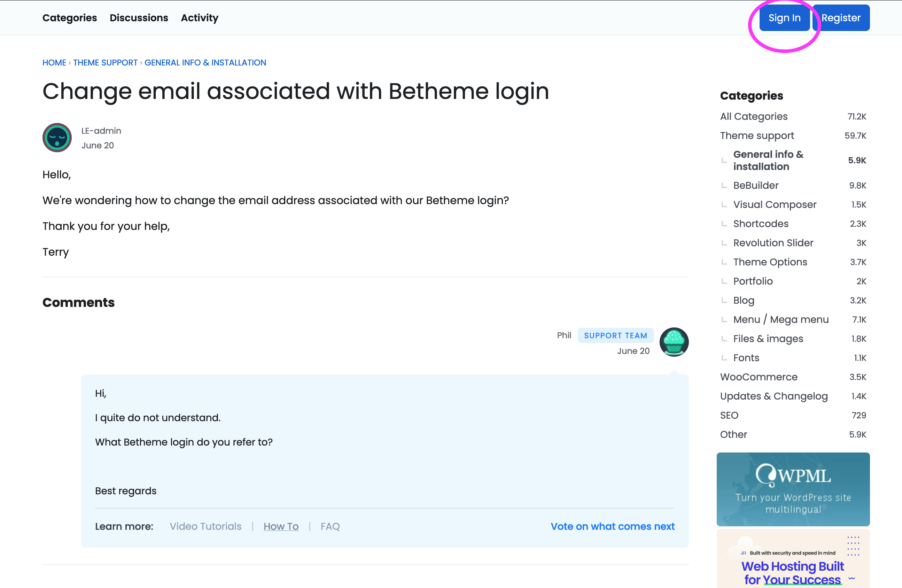Open the Video Tutorials link
902x588 pixels.
(x=205, y=526)
